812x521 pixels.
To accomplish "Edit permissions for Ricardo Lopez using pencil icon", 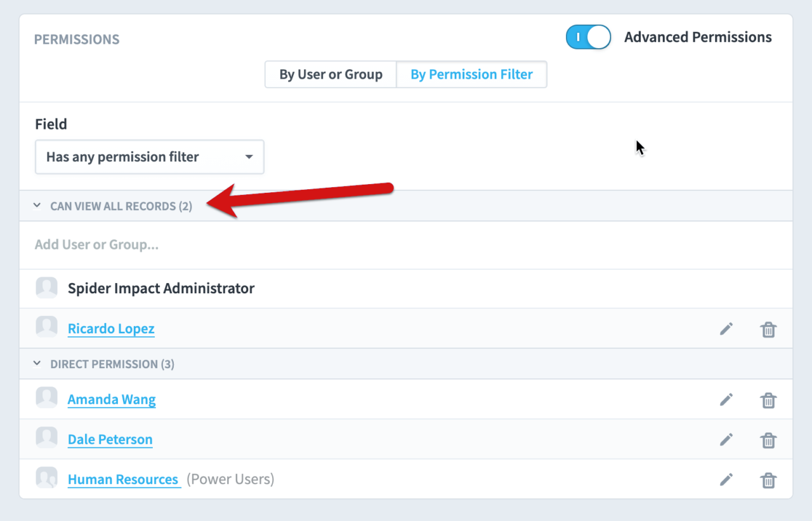I will coord(726,329).
